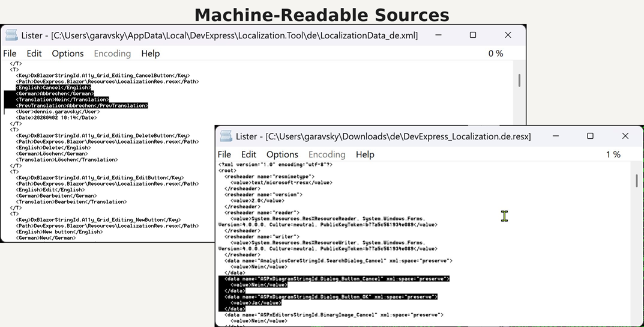
Task: Click scrollbar thumb in DevExpress_Localization.de.resx window
Action: [637, 180]
